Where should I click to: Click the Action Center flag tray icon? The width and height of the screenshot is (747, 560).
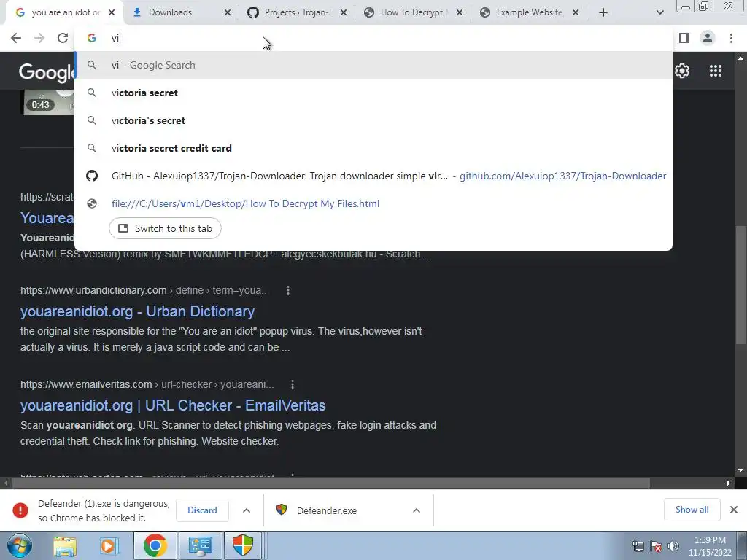(x=656, y=546)
